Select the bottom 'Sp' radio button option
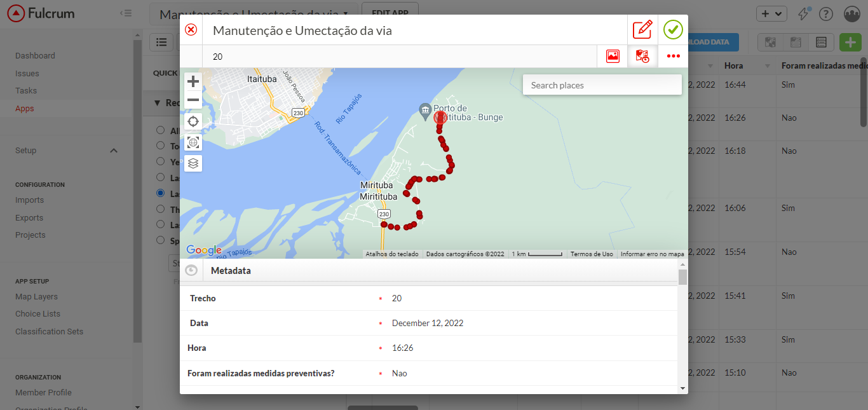Image resolution: width=868 pixels, height=410 pixels. (x=160, y=240)
